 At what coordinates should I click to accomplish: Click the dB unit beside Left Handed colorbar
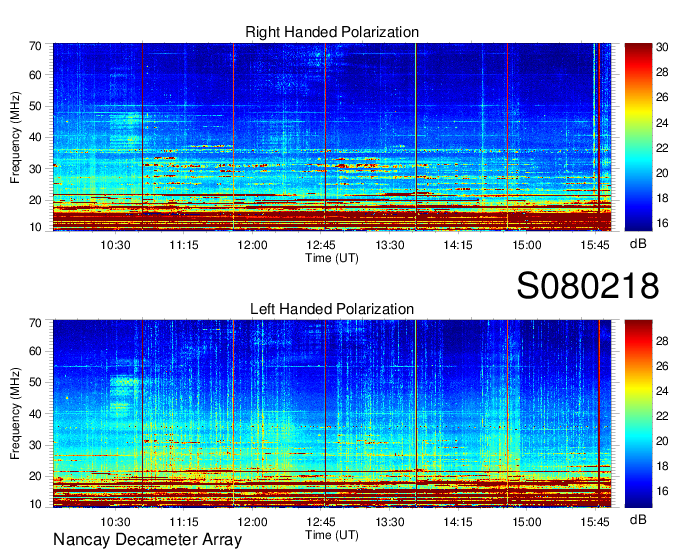[638, 519]
